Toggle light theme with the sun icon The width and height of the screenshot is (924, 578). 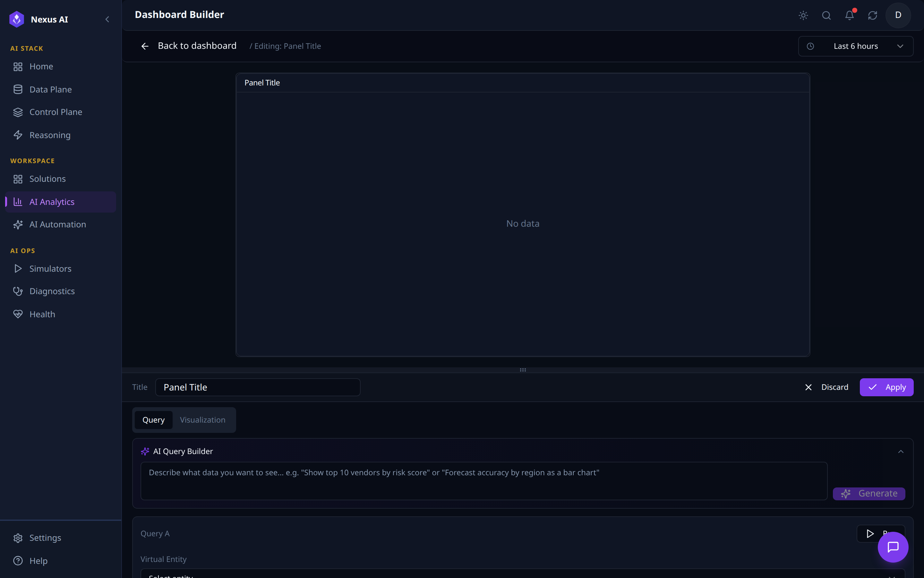point(803,15)
